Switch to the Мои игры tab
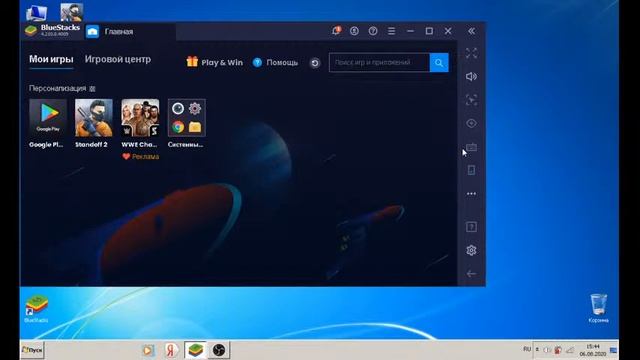Image resolution: width=640 pixels, height=360 pixels. [51, 60]
